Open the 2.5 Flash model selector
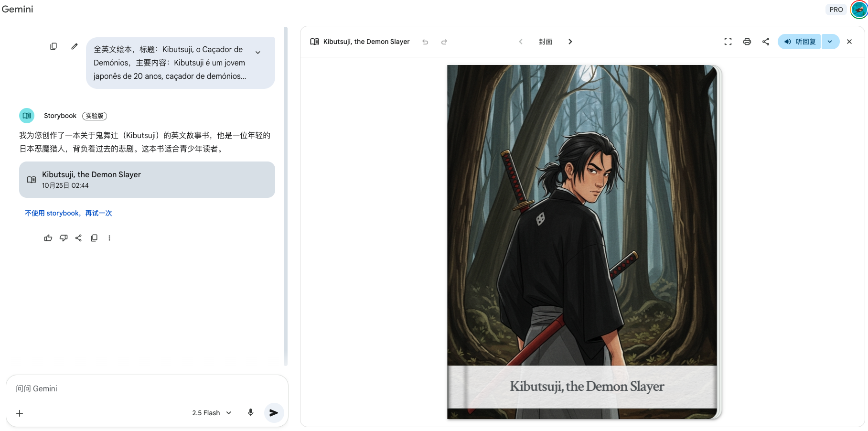This screenshot has height=431, width=868. pyautogui.click(x=212, y=413)
